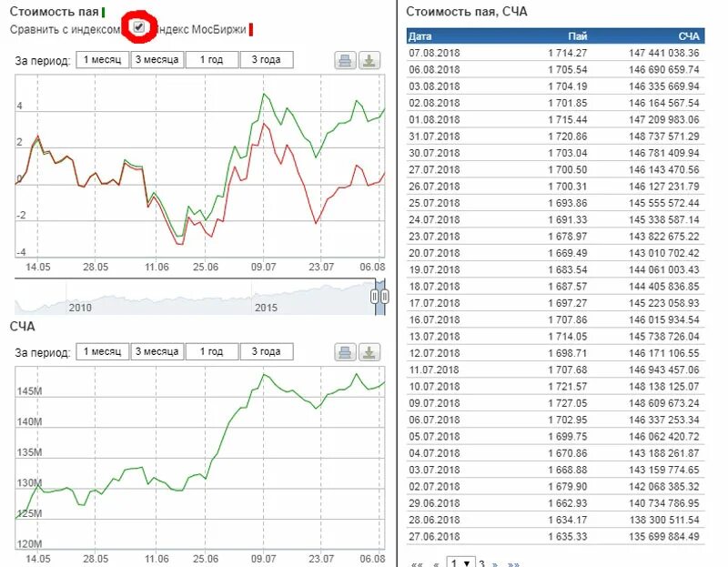The height and width of the screenshot is (567, 728).
Task: Select СЧА value 146 335 669.94
Action: 664,86
